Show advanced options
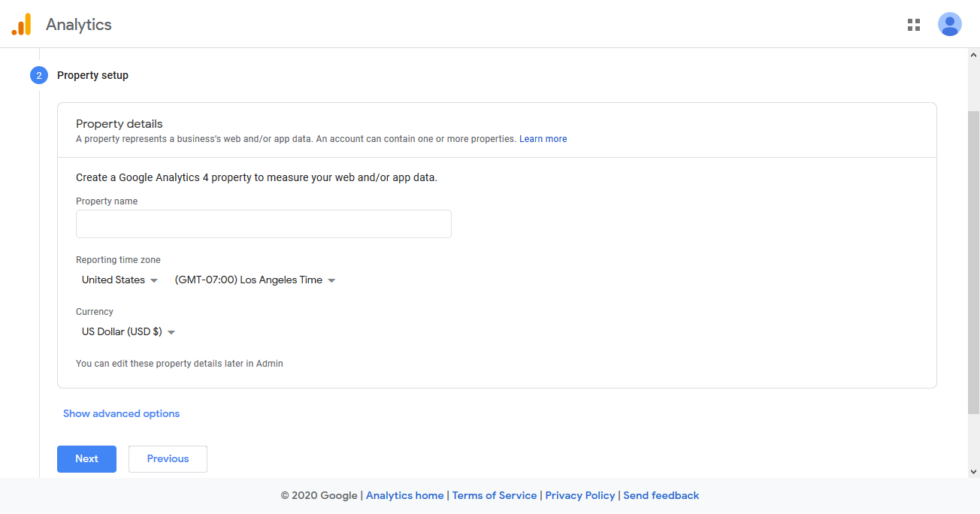 pyautogui.click(x=121, y=413)
